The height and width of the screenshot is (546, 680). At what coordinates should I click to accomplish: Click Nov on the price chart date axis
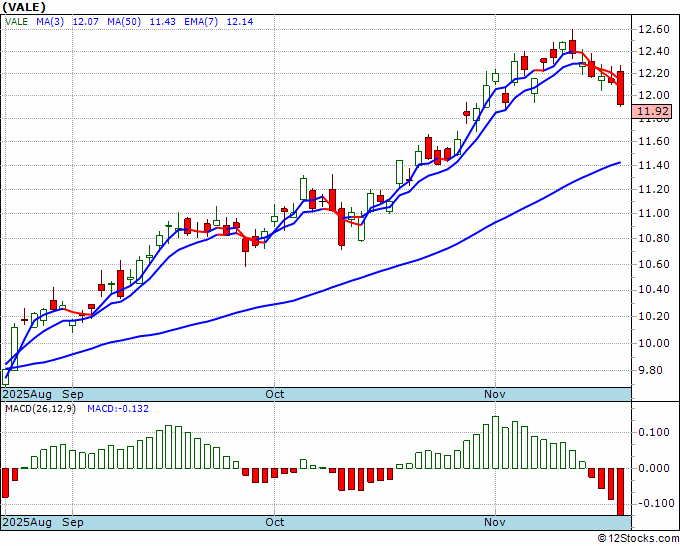495,394
